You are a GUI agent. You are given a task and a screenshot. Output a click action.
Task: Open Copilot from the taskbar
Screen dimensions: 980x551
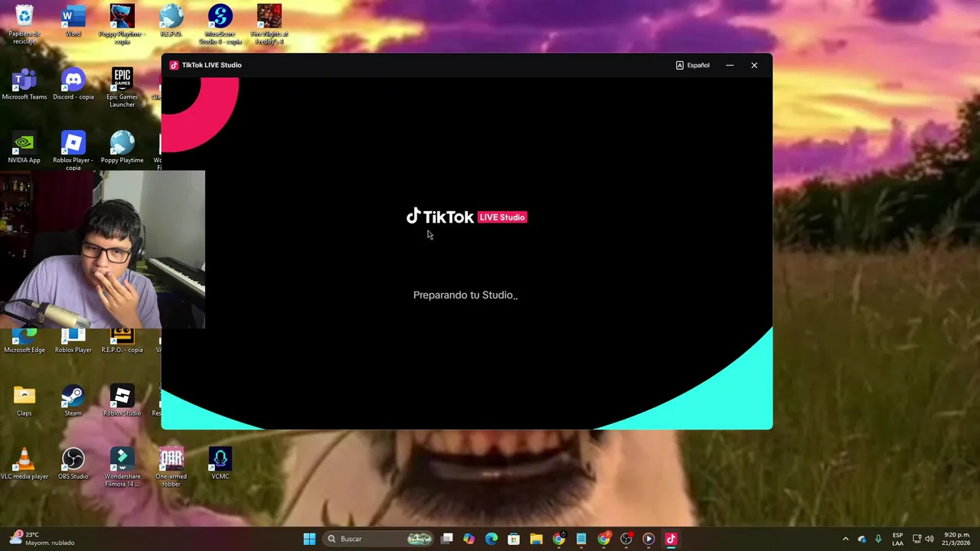pos(469,539)
